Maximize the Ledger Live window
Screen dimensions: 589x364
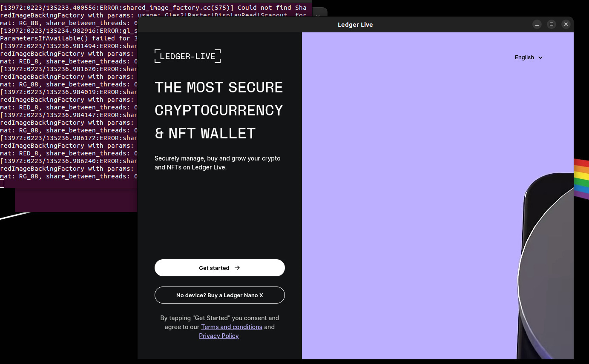tap(552, 24)
